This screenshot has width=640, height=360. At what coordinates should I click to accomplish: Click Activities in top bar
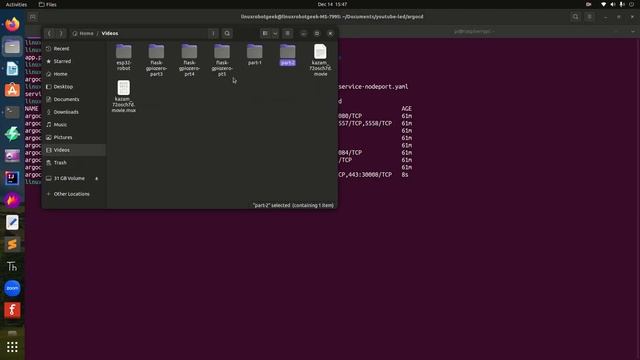click(16, 4)
